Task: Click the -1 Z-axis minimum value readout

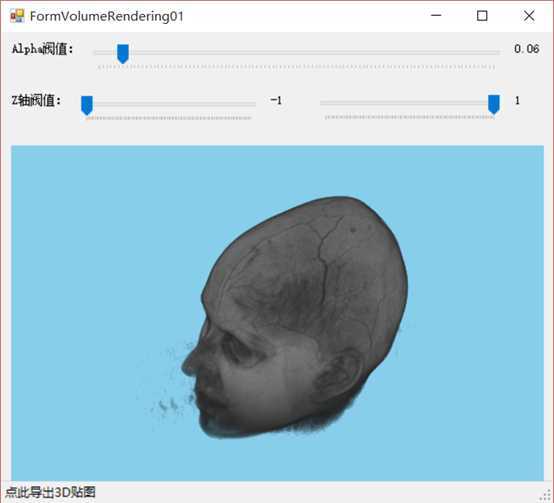Action: pyautogui.click(x=276, y=101)
